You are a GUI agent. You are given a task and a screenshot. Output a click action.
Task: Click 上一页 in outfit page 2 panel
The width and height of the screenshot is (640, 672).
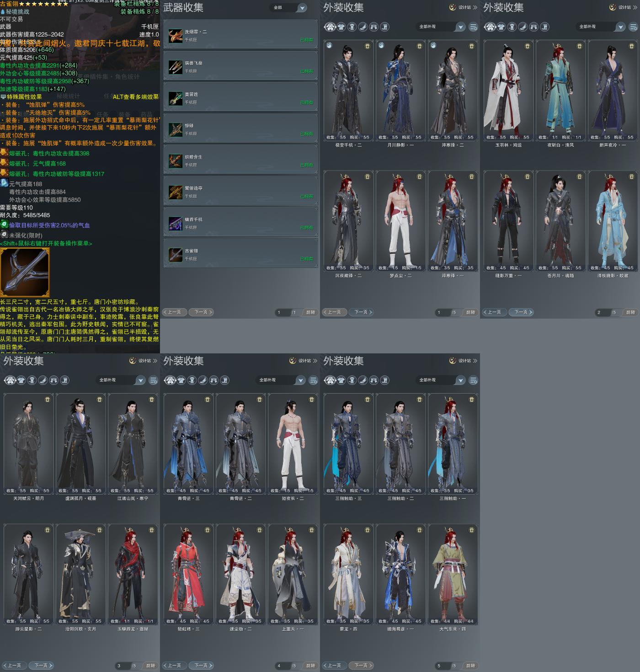tap(494, 312)
